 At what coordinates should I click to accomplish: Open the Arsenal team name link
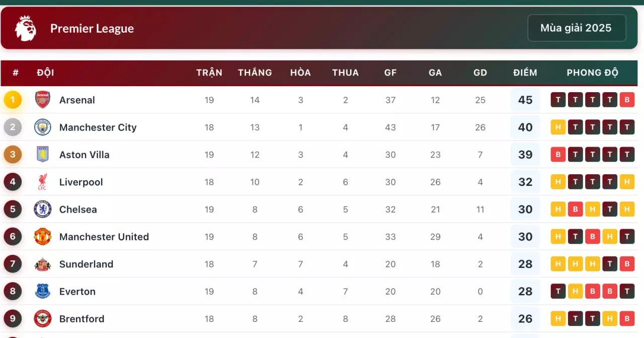(x=77, y=100)
